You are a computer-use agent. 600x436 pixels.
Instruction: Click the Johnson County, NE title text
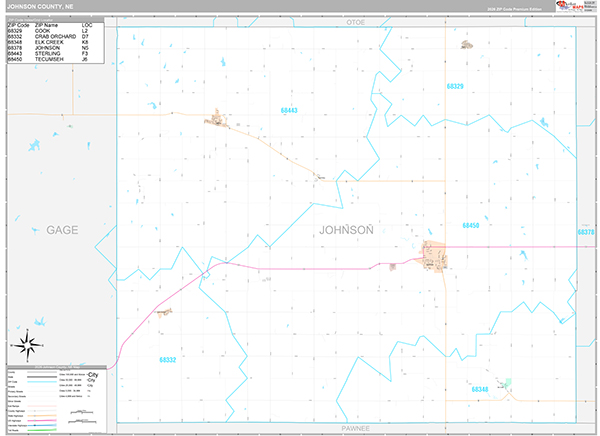click(40, 7)
